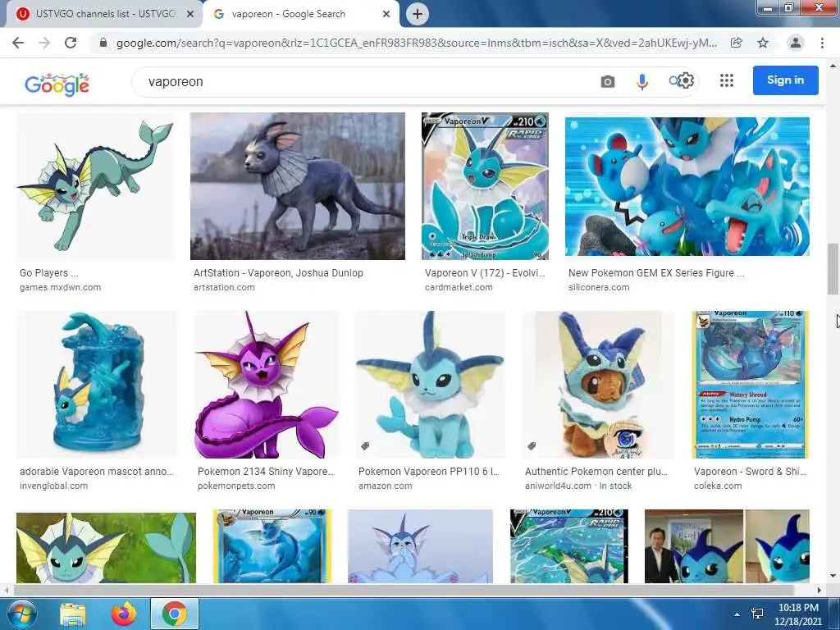Click the amazon.com source text
Image resolution: width=840 pixels, height=630 pixels.
pos(386,486)
